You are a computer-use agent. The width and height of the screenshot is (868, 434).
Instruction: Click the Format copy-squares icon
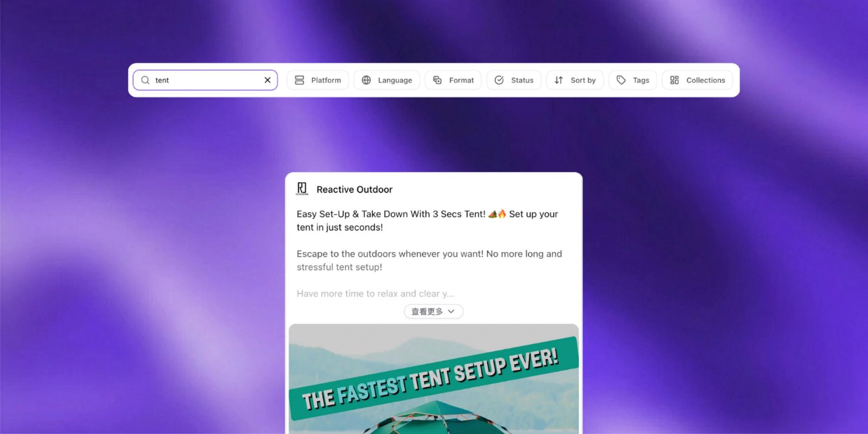pos(437,80)
